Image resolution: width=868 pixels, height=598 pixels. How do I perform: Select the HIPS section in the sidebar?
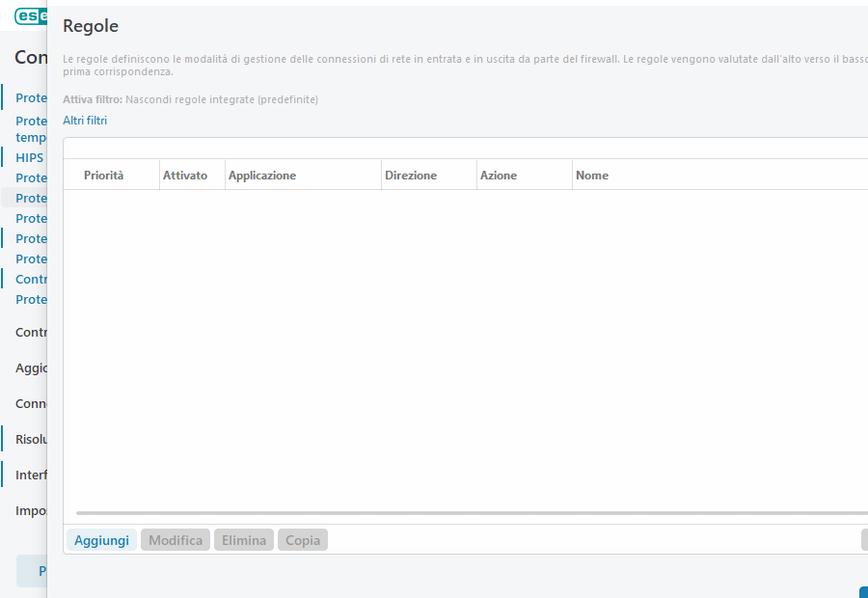pos(30,157)
